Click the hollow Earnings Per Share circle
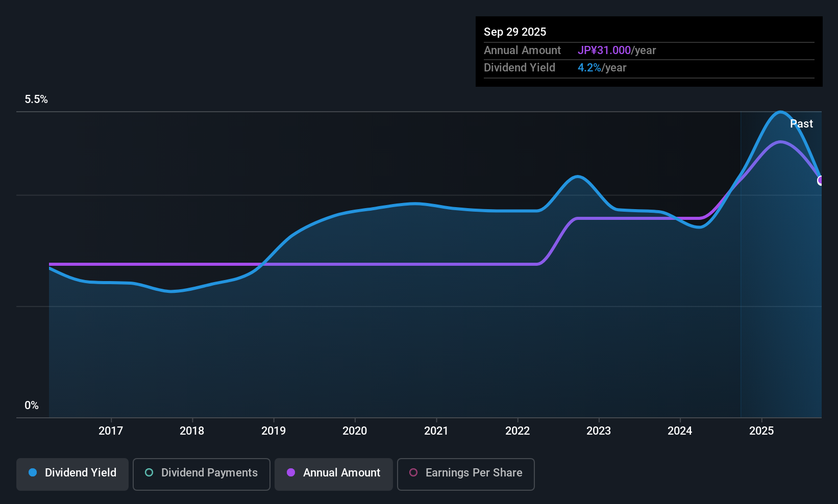 [x=413, y=472]
